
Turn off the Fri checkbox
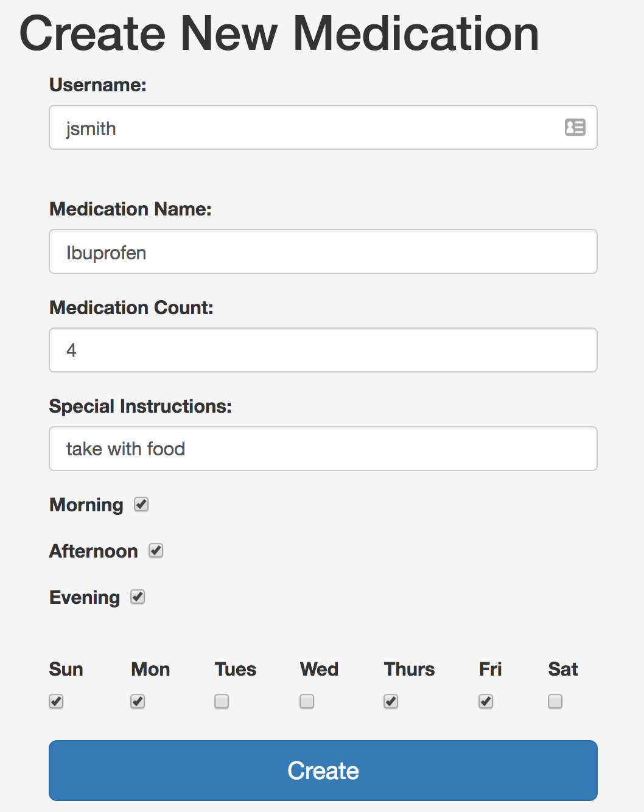coord(486,701)
